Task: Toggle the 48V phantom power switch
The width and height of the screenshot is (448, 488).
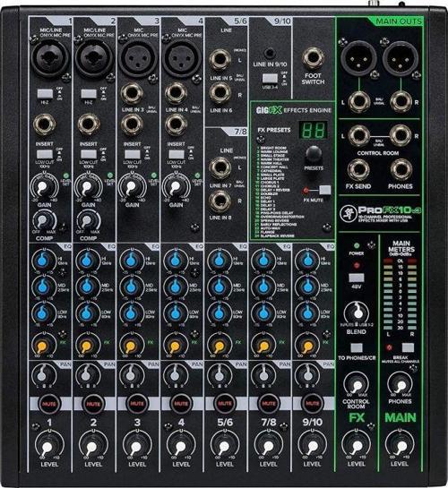Action: point(356,278)
